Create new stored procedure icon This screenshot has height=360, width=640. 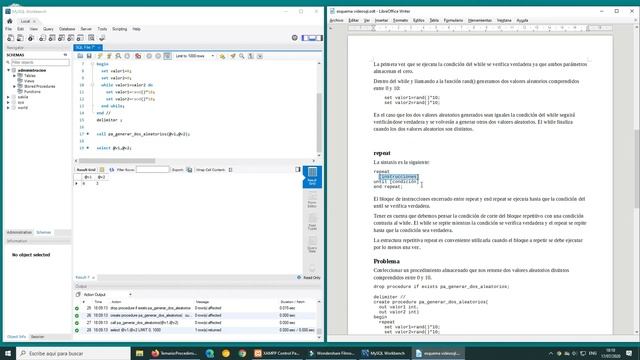tap(71, 38)
